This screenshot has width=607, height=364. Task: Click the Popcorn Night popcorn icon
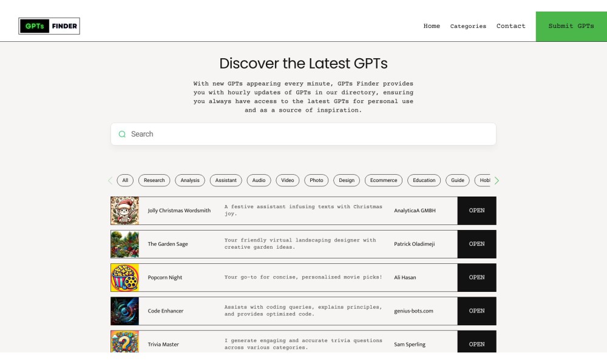point(124,277)
